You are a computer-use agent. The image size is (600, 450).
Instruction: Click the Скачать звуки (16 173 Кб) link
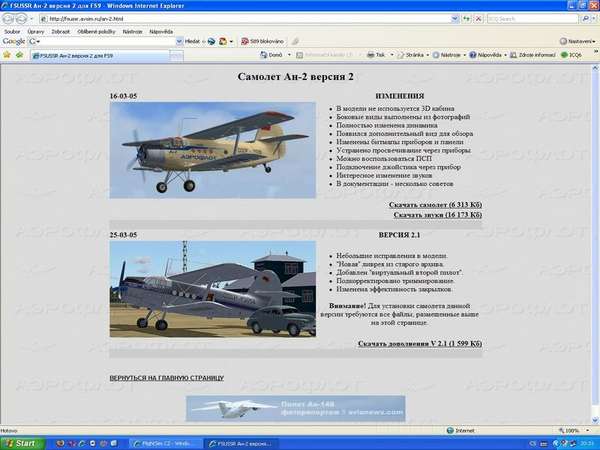(437, 215)
